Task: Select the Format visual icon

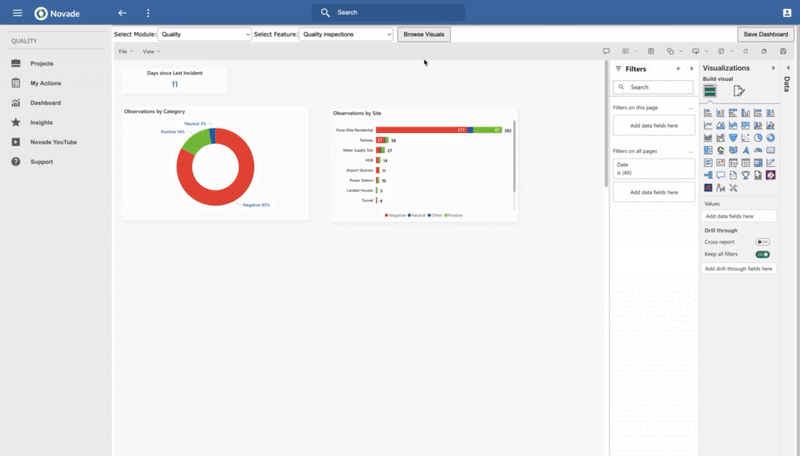Action: [739, 91]
